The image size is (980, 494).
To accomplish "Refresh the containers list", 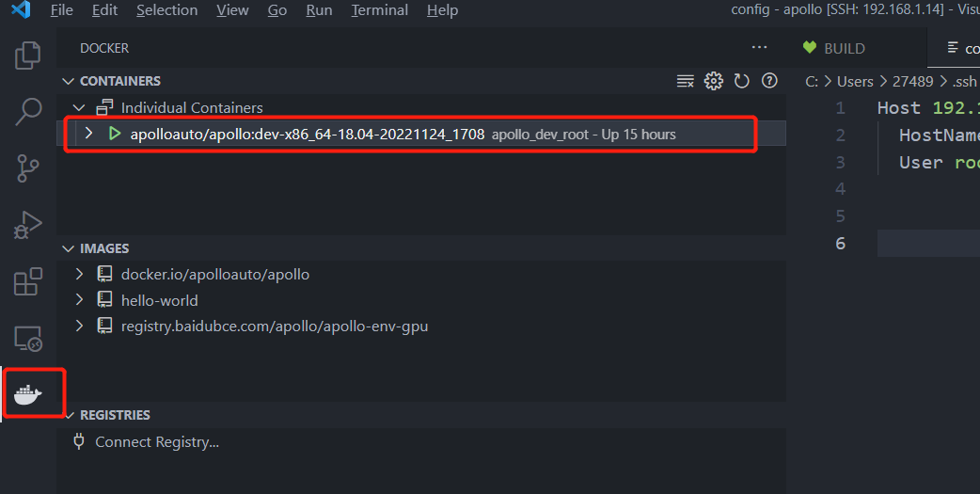I will [x=741, y=81].
